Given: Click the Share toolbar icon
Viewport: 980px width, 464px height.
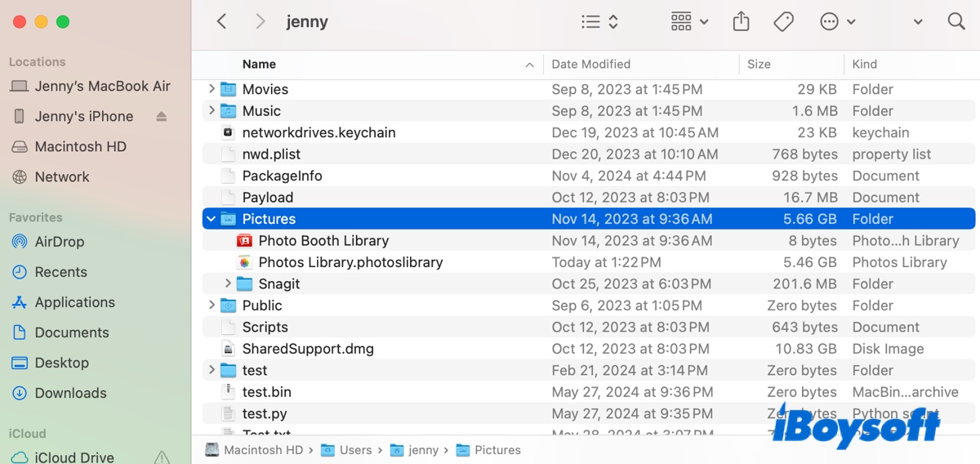Looking at the screenshot, I should [741, 22].
